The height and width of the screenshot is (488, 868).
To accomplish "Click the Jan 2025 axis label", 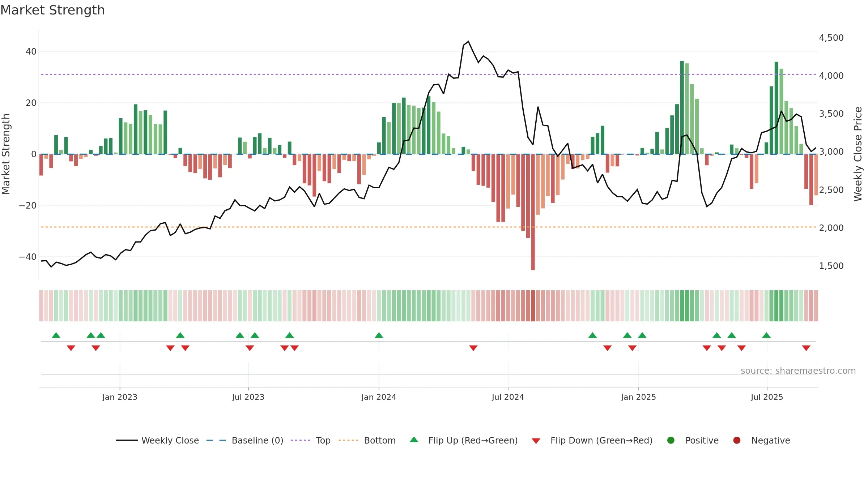I will [638, 397].
